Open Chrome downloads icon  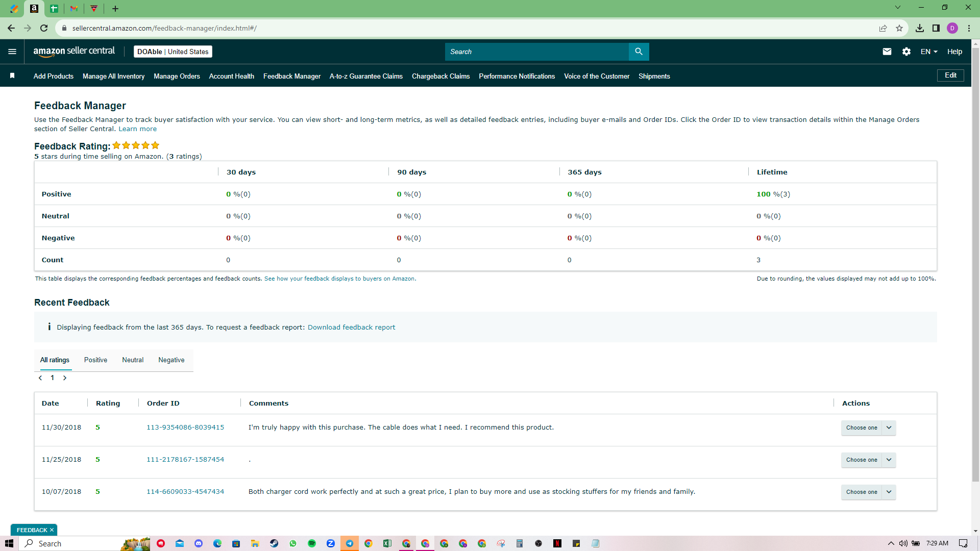click(x=920, y=28)
